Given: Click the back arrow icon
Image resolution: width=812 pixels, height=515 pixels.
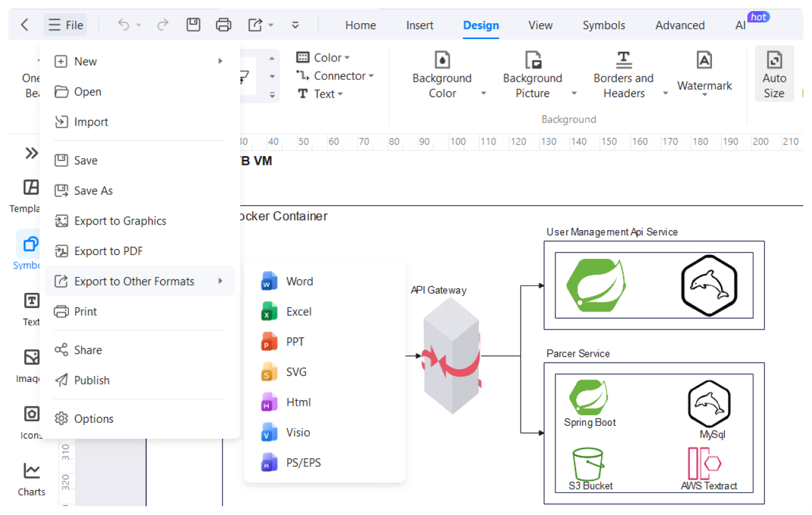Looking at the screenshot, I should pyautogui.click(x=24, y=25).
